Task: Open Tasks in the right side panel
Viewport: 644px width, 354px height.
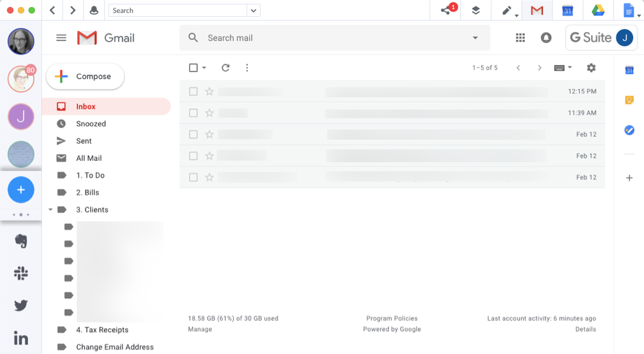Action: 629,131
